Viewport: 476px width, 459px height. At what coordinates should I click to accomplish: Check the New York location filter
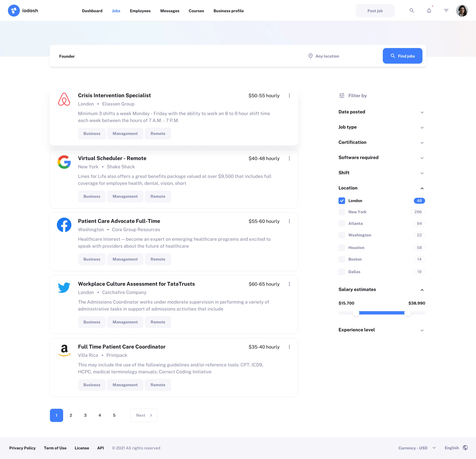pos(342,212)
